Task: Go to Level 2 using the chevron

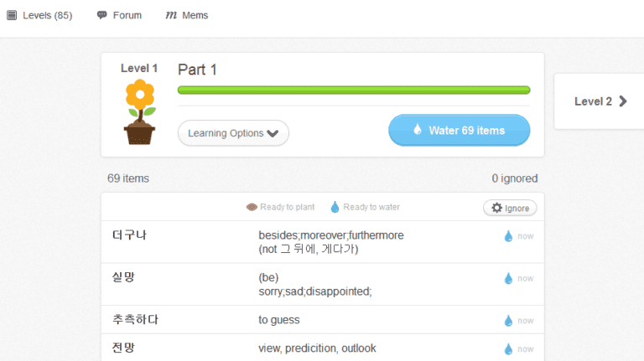Action: point(622,101)
